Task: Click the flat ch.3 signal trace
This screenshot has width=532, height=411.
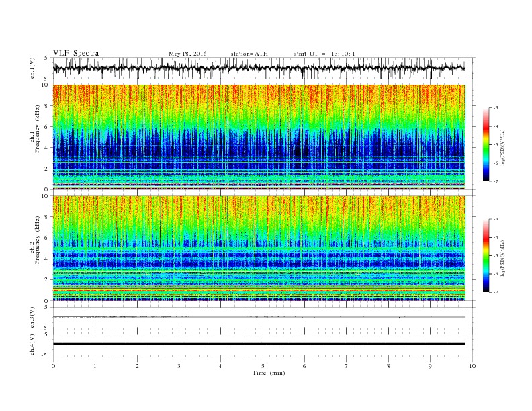Action: 259,317
